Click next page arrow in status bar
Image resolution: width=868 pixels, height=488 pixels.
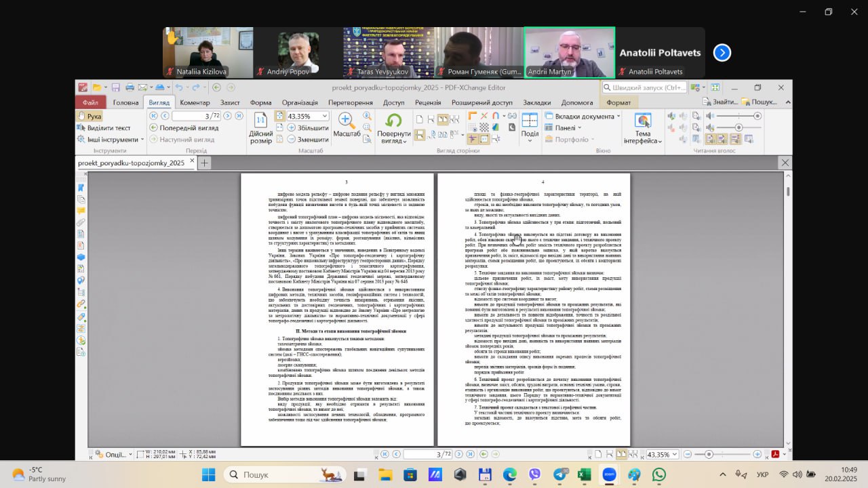point(460,454)
